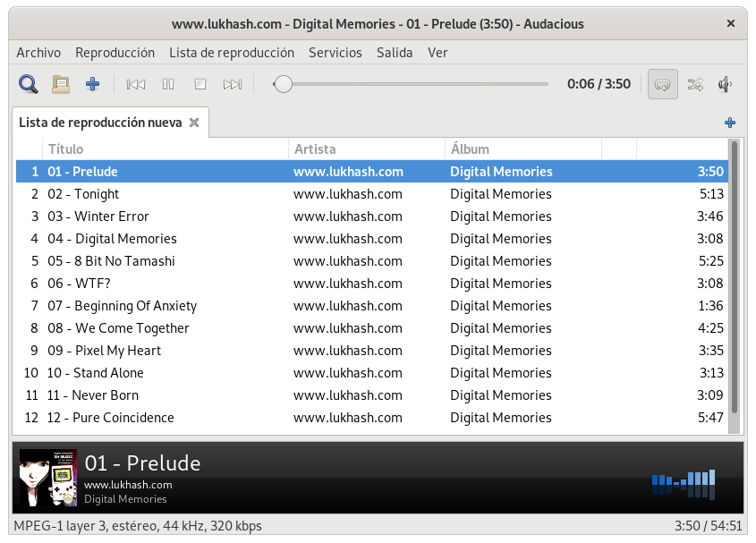
Task: Skip to the next track
Action: (233, 84)
